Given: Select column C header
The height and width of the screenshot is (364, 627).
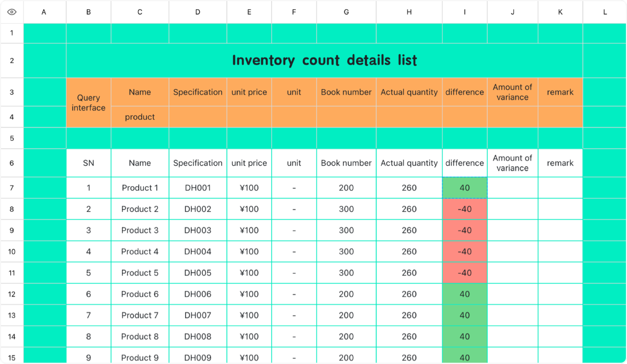Looking at the screenshot, I should pyautogui.click(x=140, y=12).
